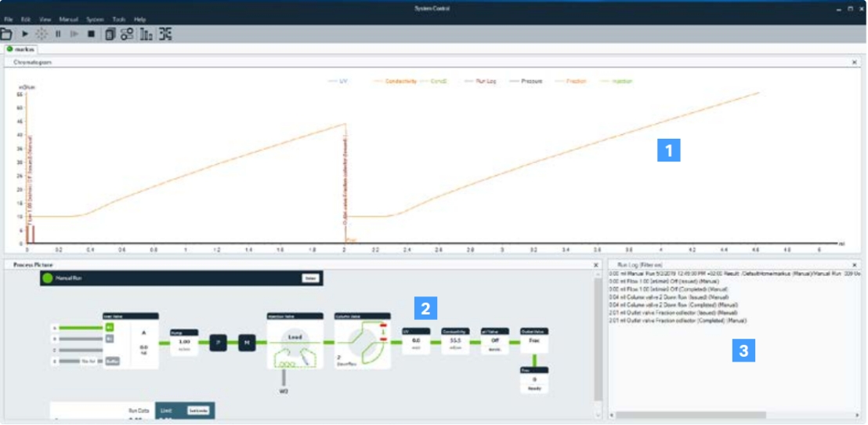This screenshot has height=425, width=868.
Task: Click the process flow connection toolbar icon
Action: [x=127, y=34]
